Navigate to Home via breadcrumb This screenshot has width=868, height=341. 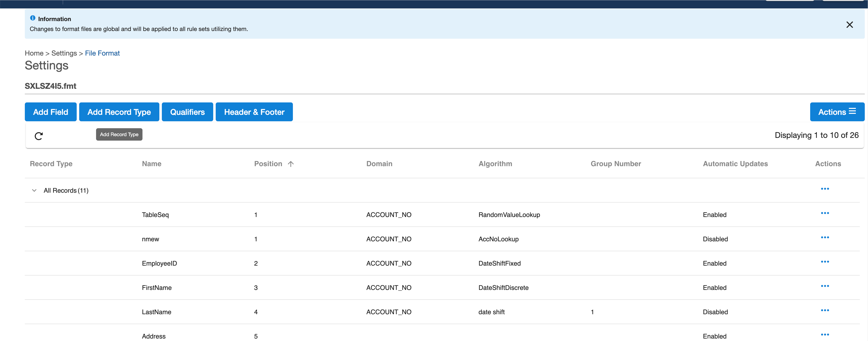[x=34, y=53]
